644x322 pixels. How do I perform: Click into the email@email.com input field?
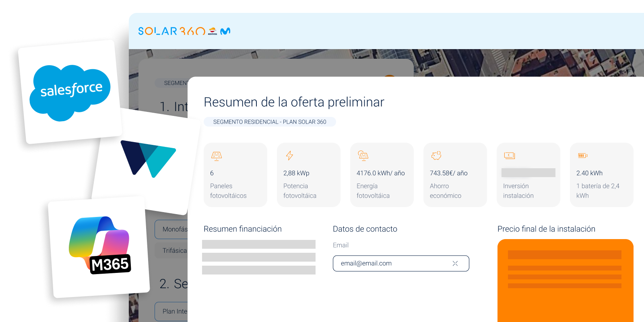[x=401, y=263]
